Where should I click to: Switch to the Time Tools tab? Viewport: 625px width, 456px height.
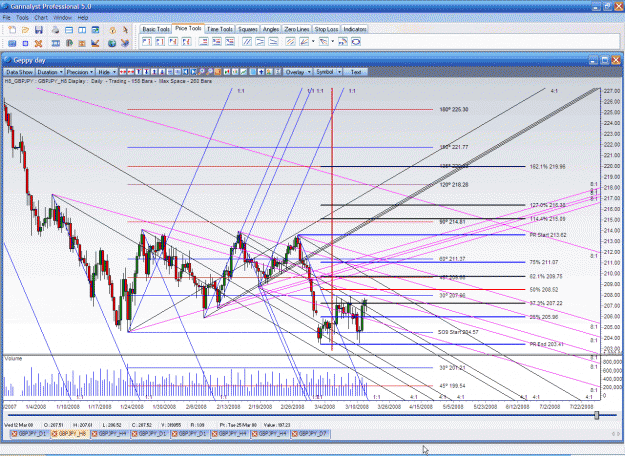click(x=220, y=29)
